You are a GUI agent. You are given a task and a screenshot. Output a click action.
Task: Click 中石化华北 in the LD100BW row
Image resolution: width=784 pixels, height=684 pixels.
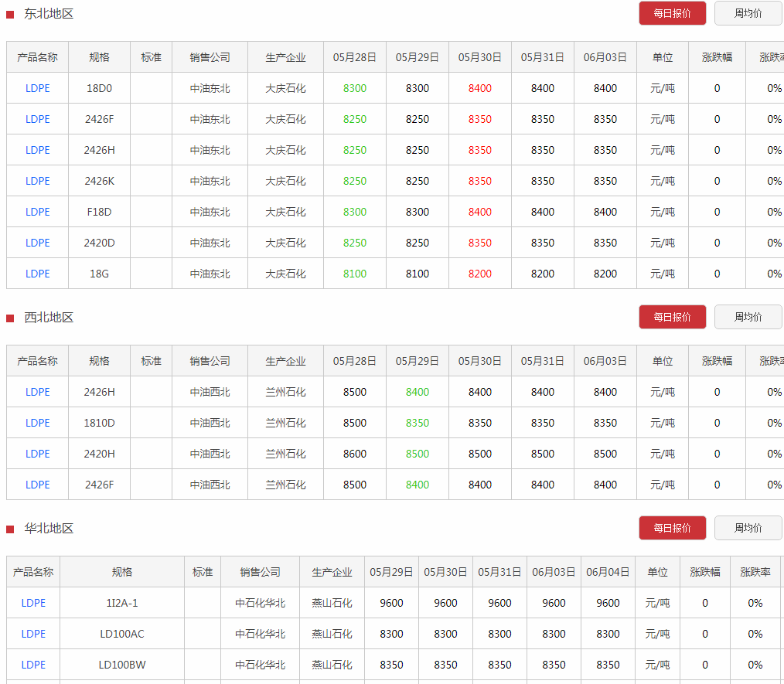pos(260,665)
